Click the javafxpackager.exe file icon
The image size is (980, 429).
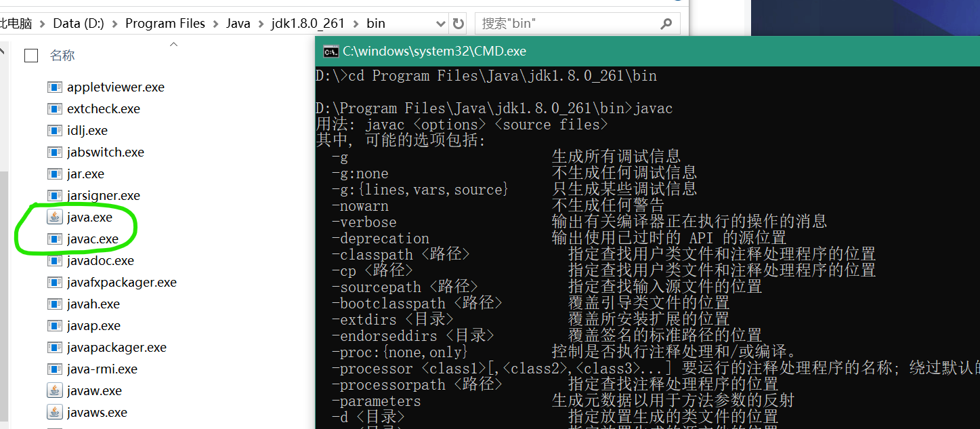coord(55,282)
